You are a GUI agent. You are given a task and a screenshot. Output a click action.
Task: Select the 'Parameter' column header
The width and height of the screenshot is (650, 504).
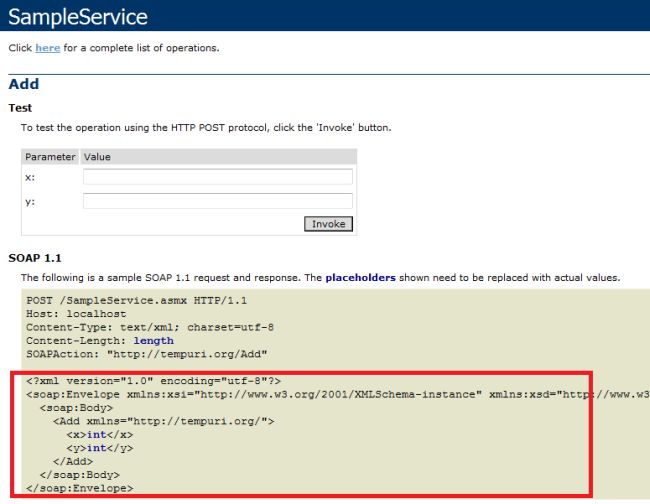50,157
